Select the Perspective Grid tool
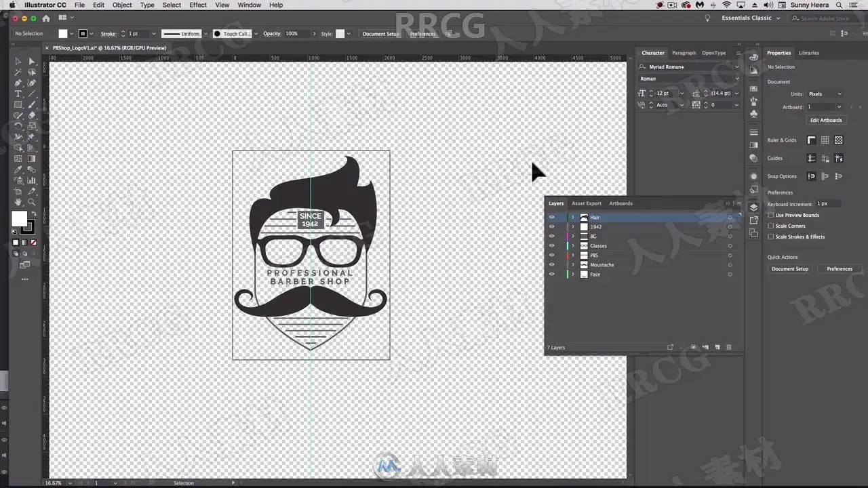Image resolution: width=868 pixels, height=488 pixels. pyautogui.click(x=31, y=148)
